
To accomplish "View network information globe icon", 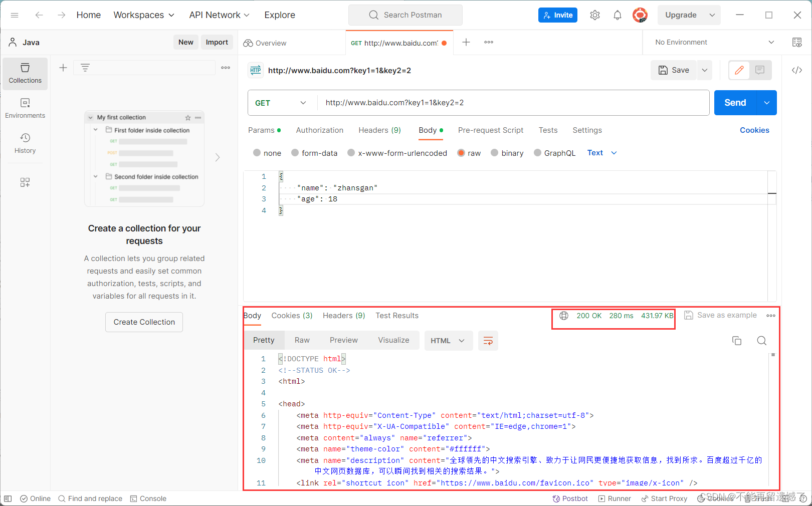I will pos(564,316).
